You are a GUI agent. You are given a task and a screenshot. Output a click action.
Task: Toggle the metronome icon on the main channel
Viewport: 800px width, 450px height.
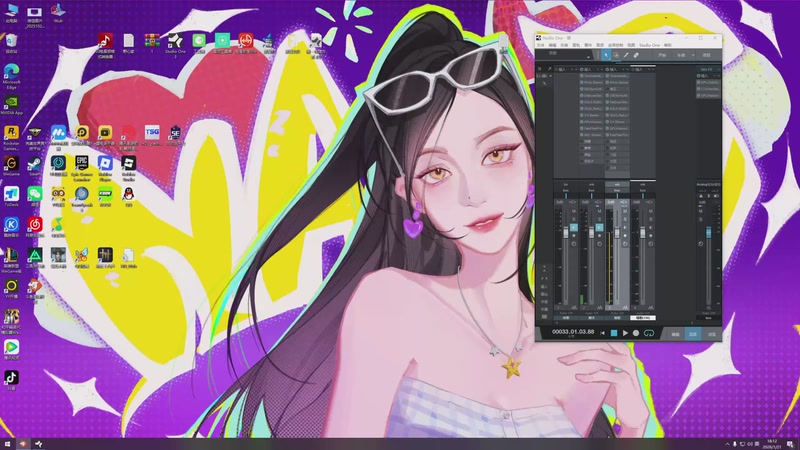(701, 196)
